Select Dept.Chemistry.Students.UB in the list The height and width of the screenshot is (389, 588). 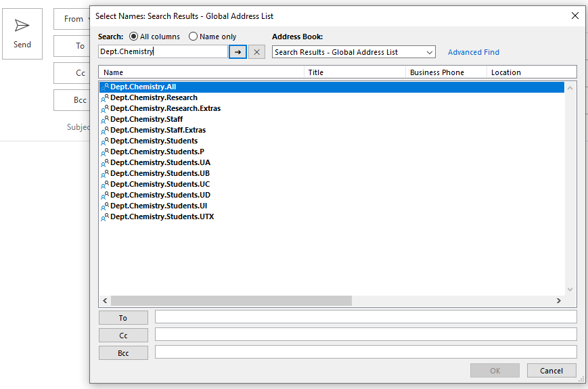[x=160, y=173]
